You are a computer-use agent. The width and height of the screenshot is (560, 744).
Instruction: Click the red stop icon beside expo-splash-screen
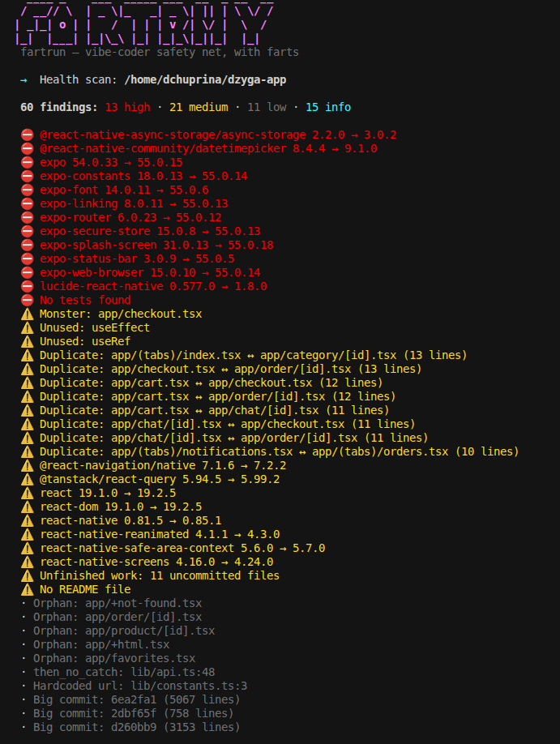[27, 245]
